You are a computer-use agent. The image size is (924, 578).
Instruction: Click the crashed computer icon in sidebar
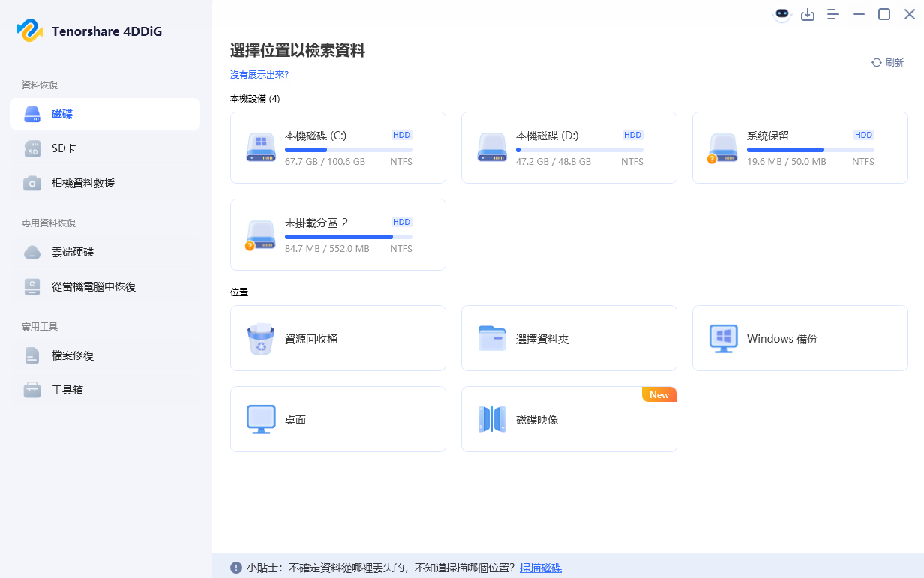coord(32,286)
